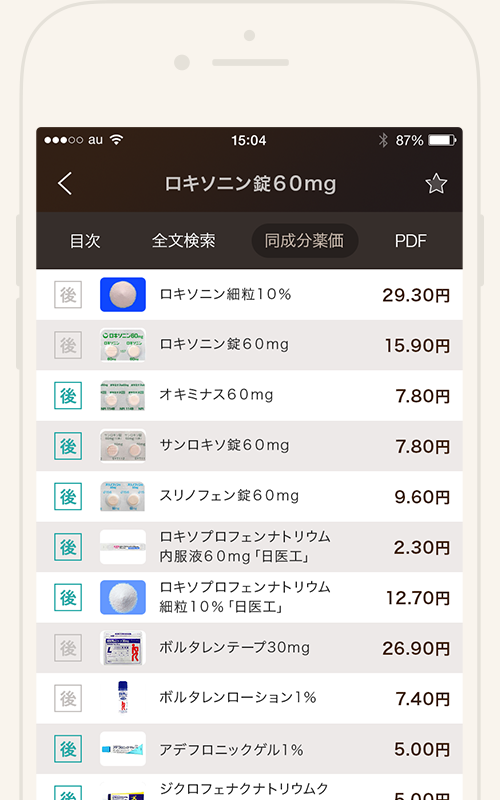Open the ボルタレンローション1% bottle image
500x800 pixels.
(122, 697)
